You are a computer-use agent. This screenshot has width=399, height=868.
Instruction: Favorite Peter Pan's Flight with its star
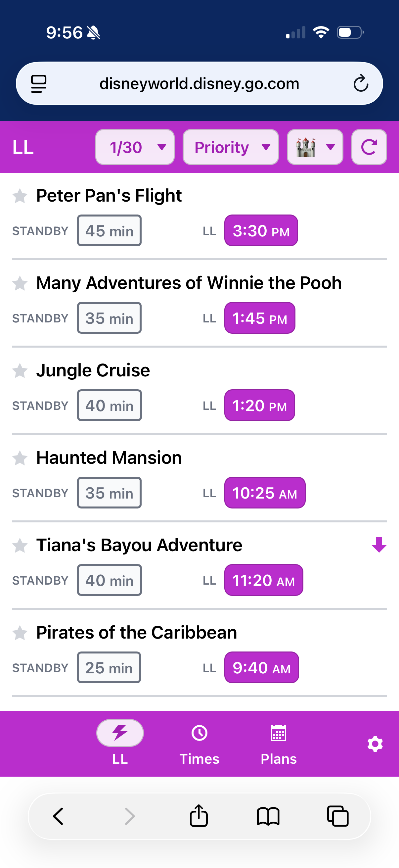pyautogui.click(x=20, y=196)
